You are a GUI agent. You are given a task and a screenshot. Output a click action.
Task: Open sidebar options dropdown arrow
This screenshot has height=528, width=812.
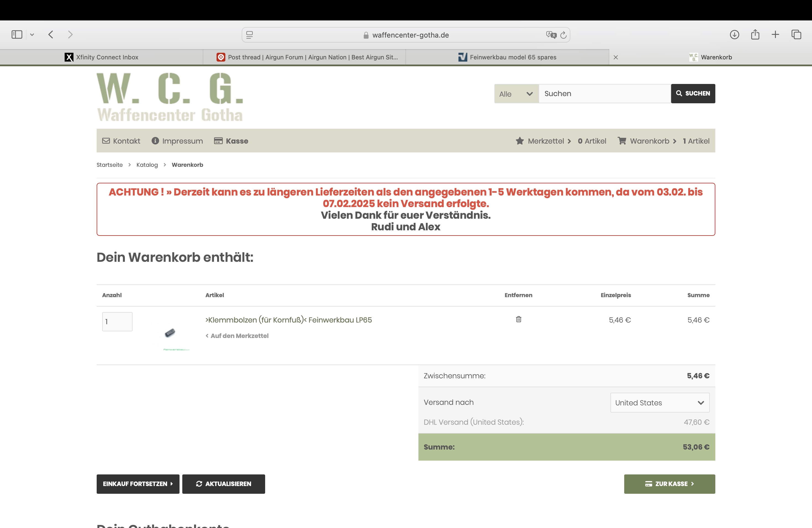pos(32,35)
